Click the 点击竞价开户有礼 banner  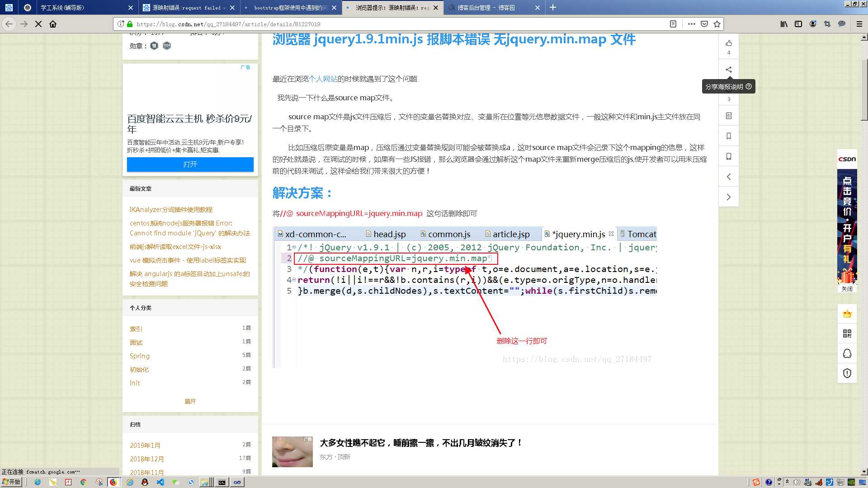click(847, 226)
